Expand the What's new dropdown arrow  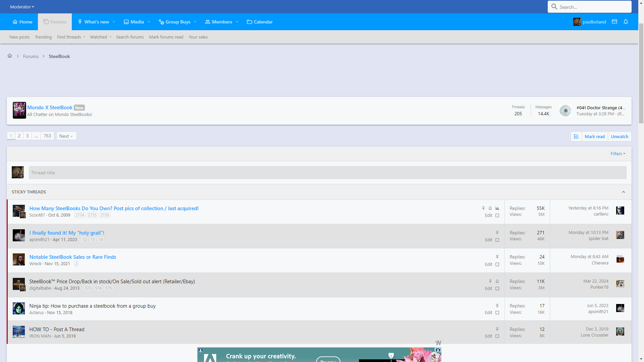[x=114, y=22]
